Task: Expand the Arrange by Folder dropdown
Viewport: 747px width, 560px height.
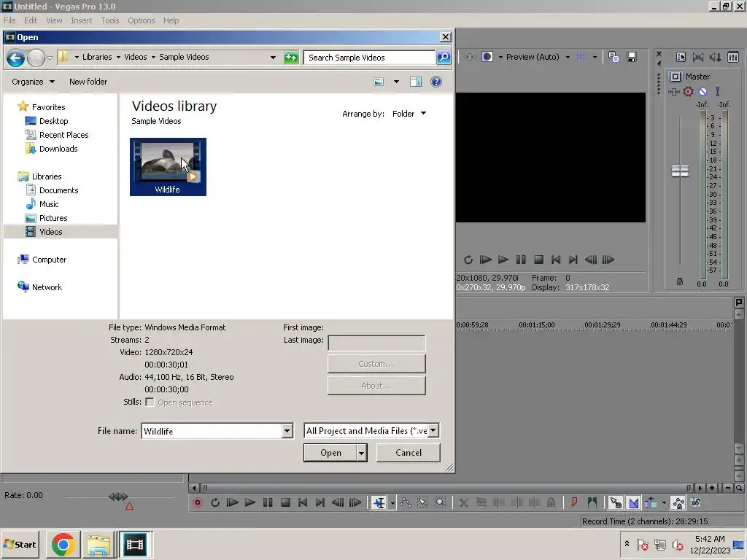Action: (x=409, y=114)
